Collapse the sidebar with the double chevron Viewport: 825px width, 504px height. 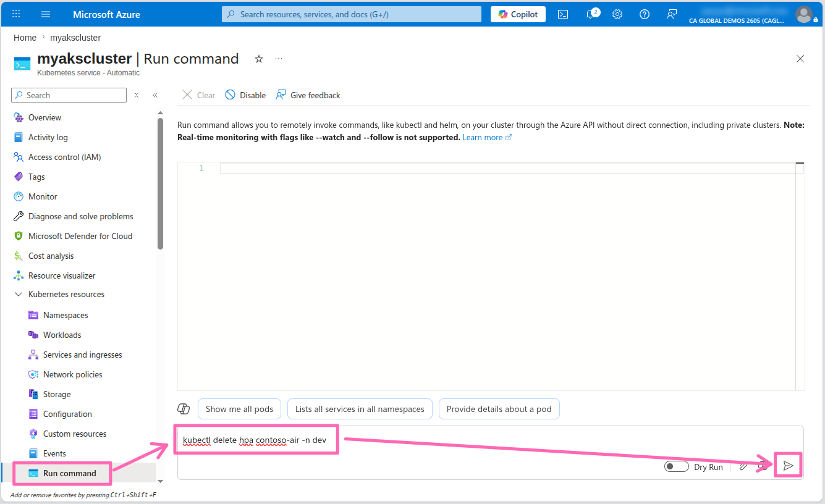point(155,95)
